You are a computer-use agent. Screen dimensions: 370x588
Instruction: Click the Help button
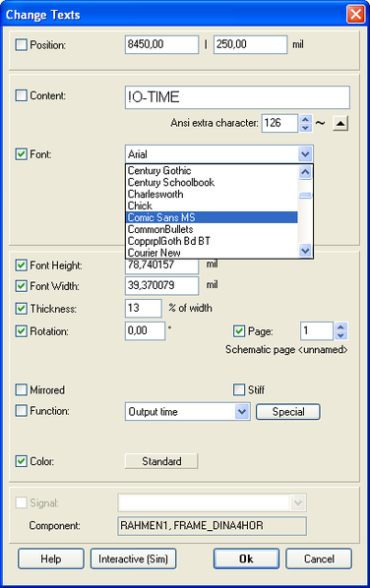point(51,559)
